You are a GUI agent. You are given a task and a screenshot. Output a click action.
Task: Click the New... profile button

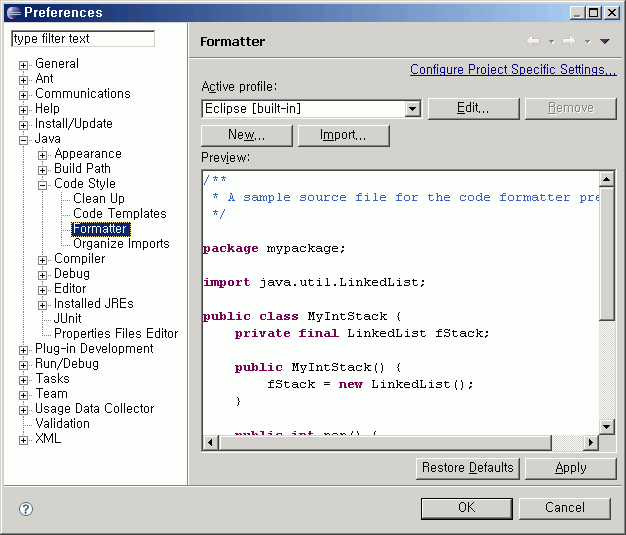pyautogui.click(x=246, y=135)
